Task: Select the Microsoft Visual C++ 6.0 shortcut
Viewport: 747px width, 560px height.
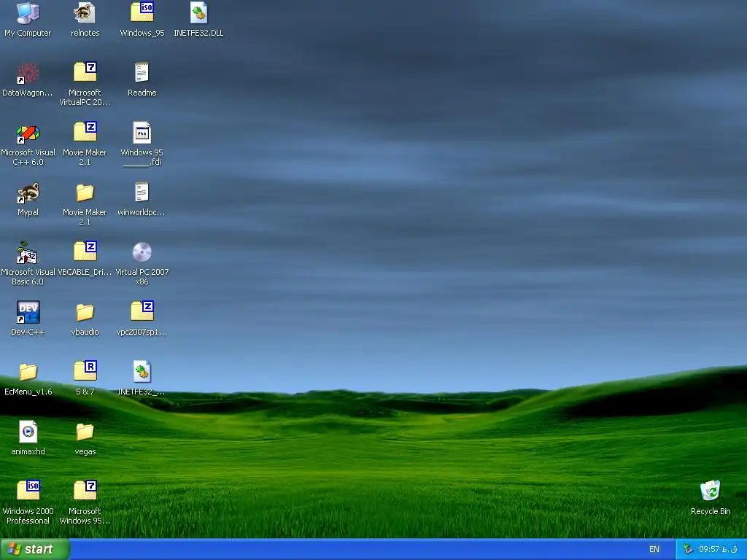Action: pos(28,133)
